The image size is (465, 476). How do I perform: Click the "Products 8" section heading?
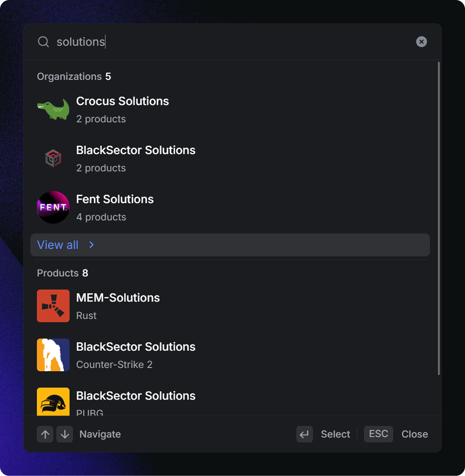point(63,273)
